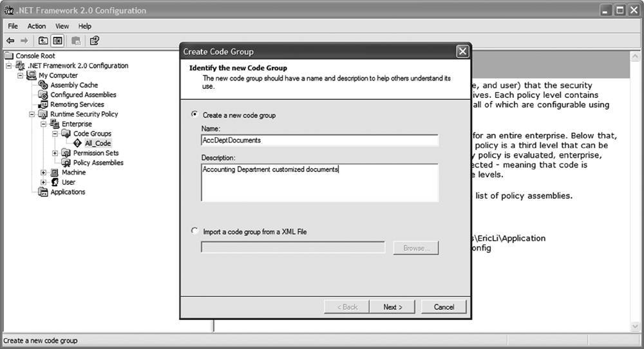The height and width of the screenshot is (349, 644).
Task: Click the disabled < Back button
Action: [347, 307]
